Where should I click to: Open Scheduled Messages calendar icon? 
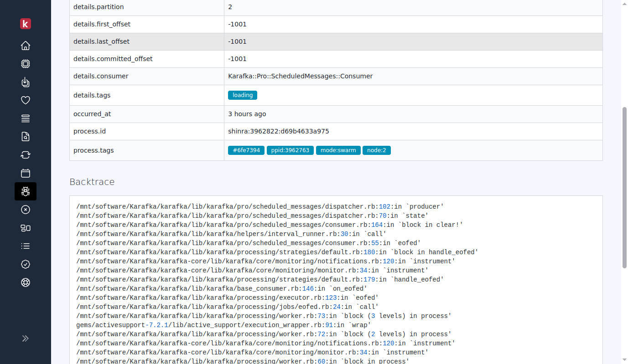25,173
